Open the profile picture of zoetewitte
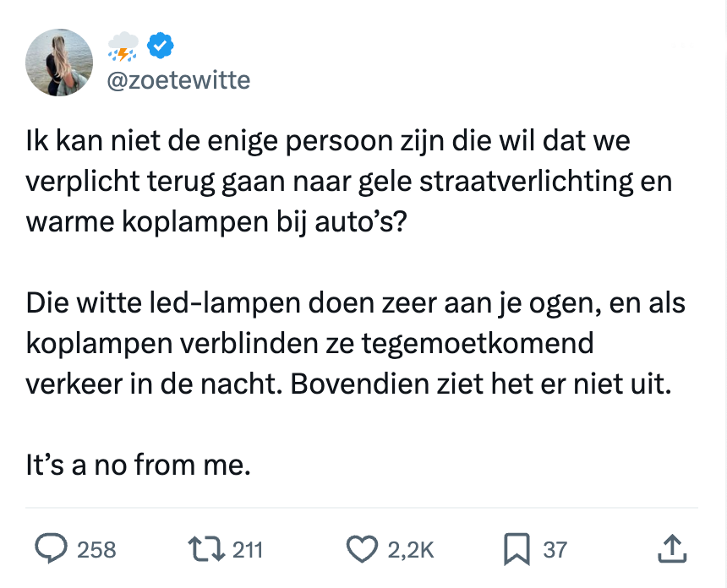Viewport: 727px width, 588px height. coord(59,62)
